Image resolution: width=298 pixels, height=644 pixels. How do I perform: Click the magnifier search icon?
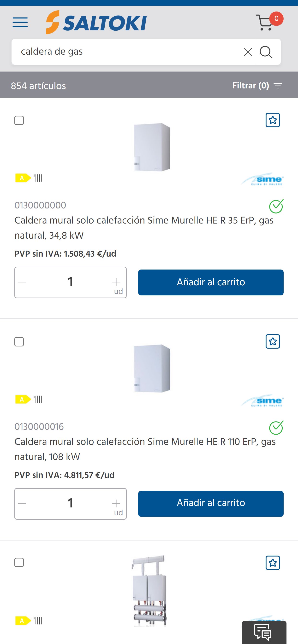[x=266, y=52]
